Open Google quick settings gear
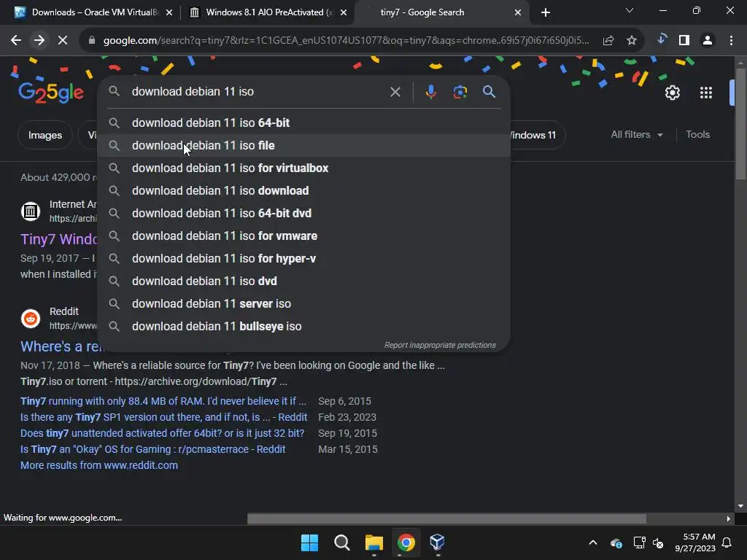The width and height of the screenshot is (747, 560). click(x=672, y=93)
